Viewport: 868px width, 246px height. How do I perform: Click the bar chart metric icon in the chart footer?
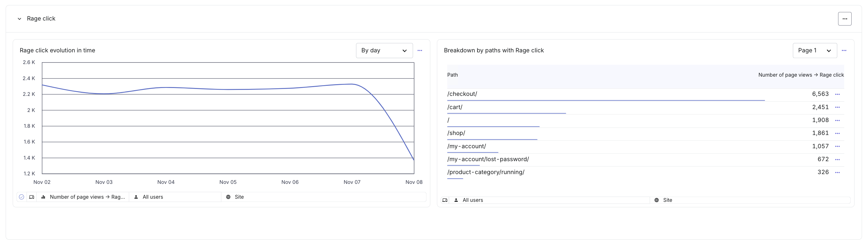[x=43, y=197]
